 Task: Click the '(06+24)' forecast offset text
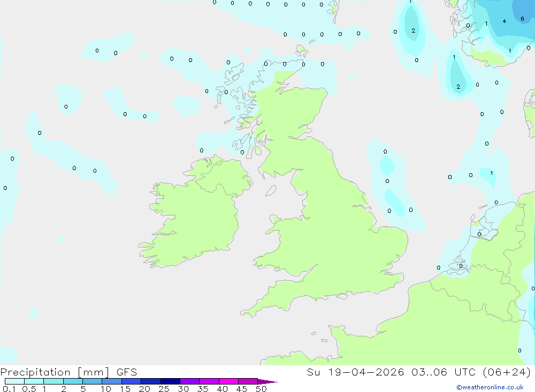(x=507, y=372)
